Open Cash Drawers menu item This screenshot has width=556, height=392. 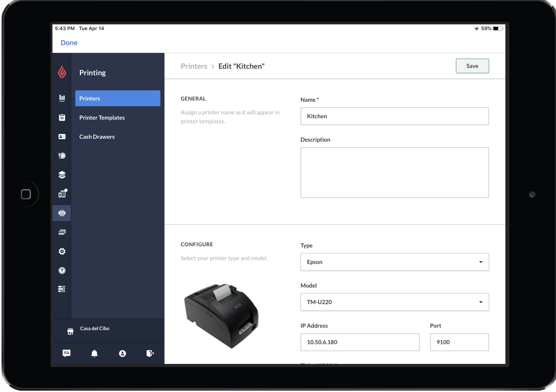pyautogui.click(x=97, y=137)
